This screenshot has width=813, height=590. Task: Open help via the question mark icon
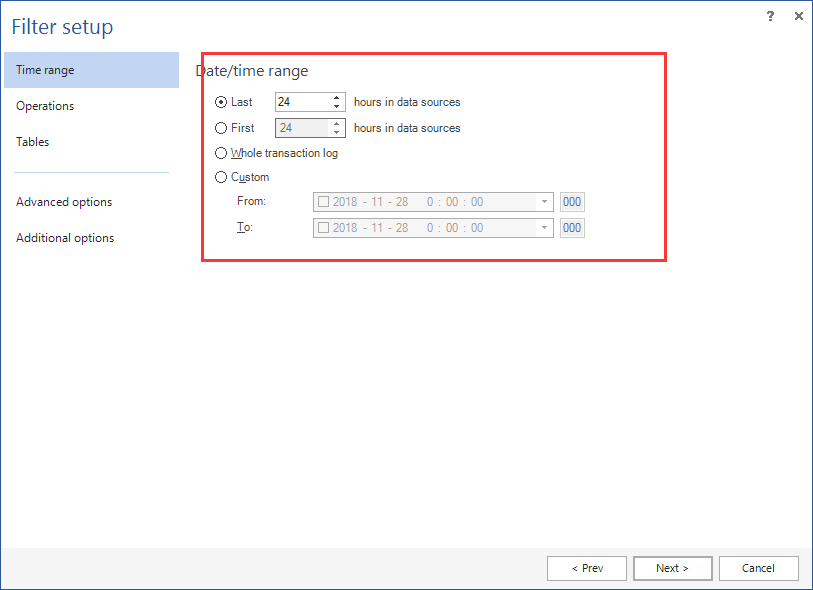pyautogui.click(x=769, y=16)
